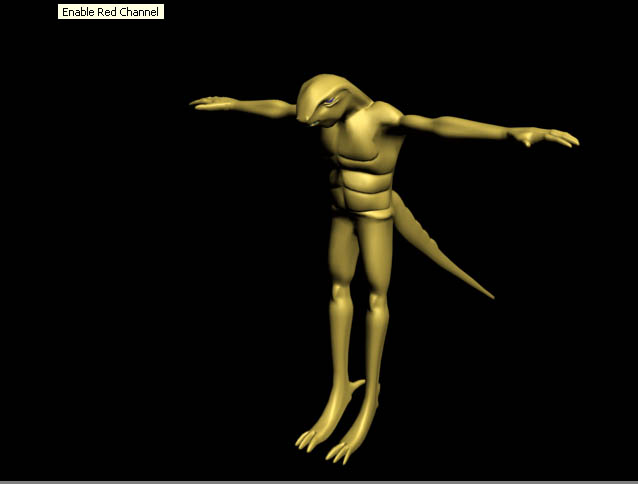Click the creature's eye
Viewport: 638px width, 484px height.
pos(329,102)
